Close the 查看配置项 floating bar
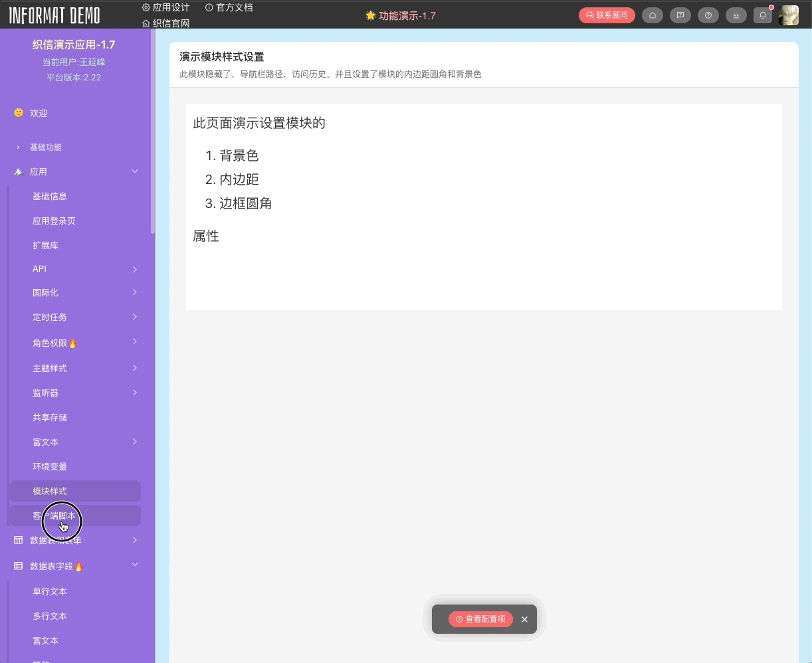 click(x=524, y=619)
